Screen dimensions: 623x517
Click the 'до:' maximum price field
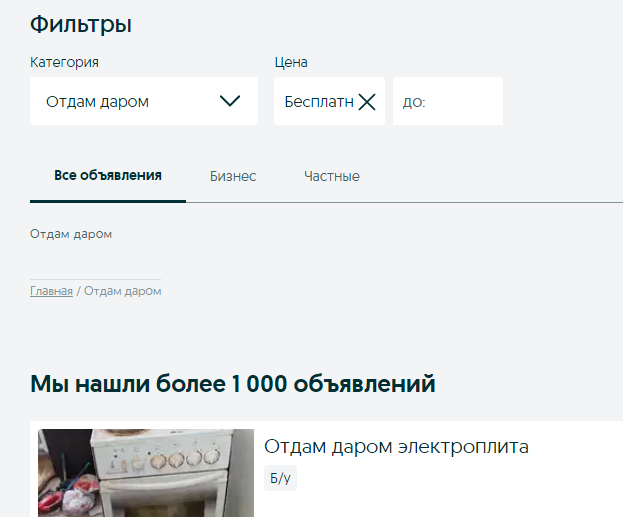click(x=448, y=101)
